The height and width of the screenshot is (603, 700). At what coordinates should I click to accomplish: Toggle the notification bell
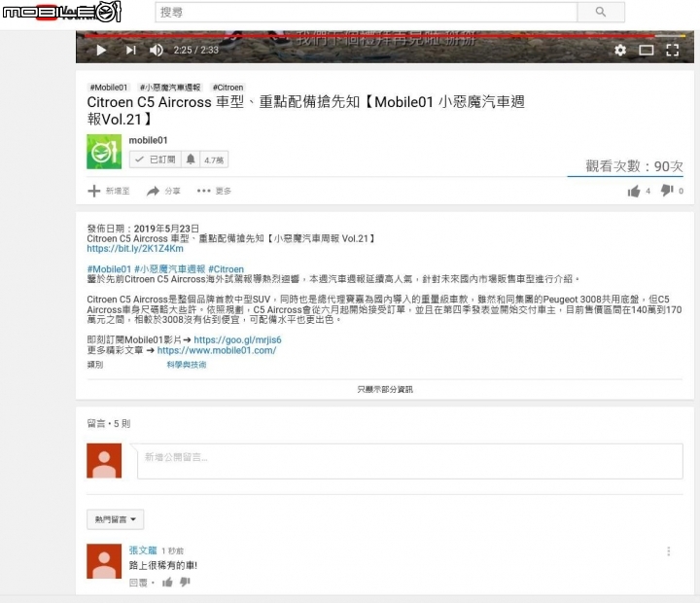191,160
